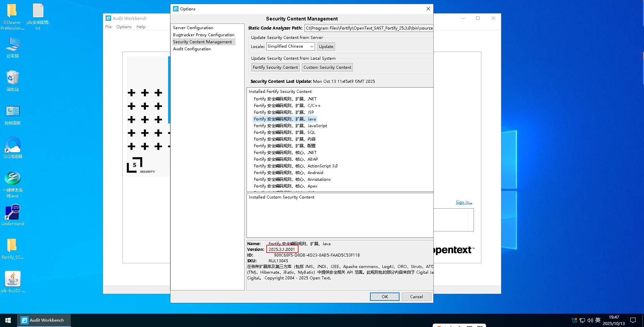644x327 pixels.
Task: Click the Static Code Analyzer Path field
Action: tap(369, 28)
